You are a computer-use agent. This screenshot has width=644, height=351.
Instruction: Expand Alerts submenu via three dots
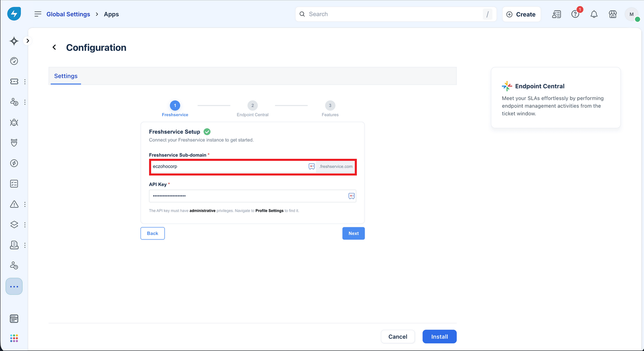click(x=25, y=204)
